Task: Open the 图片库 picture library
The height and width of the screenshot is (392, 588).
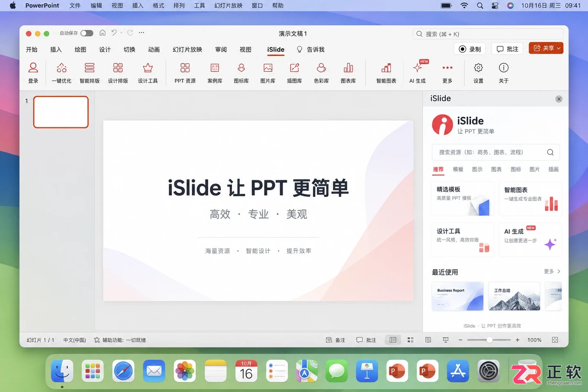Action: coord(268,72)
